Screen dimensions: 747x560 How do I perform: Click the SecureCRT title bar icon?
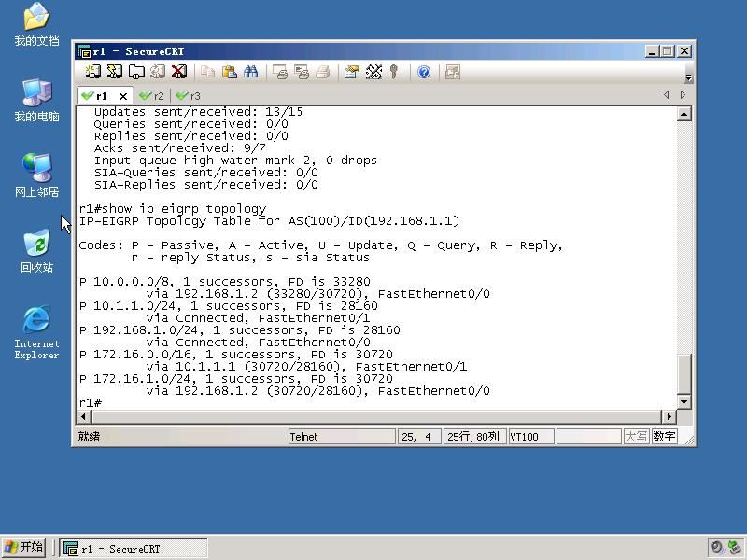84,51
